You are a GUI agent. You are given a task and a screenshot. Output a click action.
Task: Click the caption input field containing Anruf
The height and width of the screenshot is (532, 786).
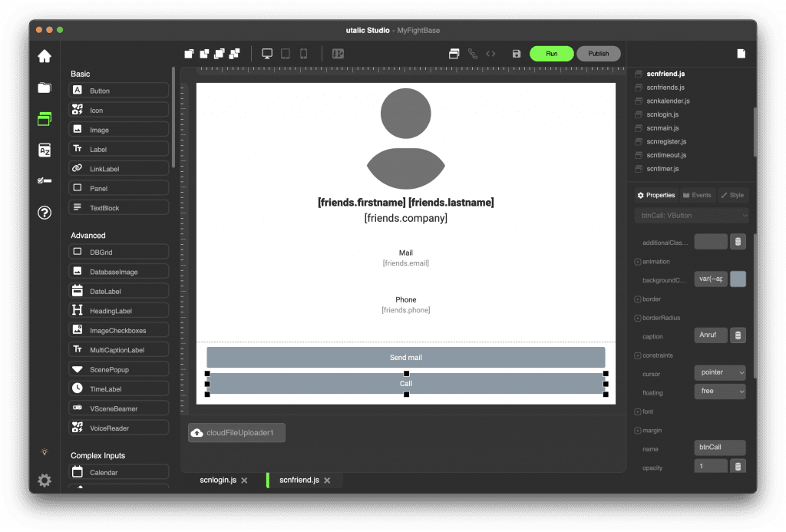tap(710, 336)
